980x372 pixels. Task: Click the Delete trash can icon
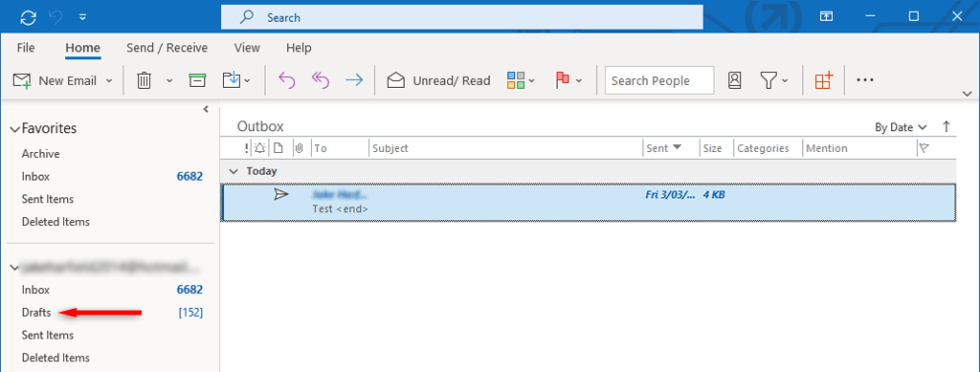145,80
